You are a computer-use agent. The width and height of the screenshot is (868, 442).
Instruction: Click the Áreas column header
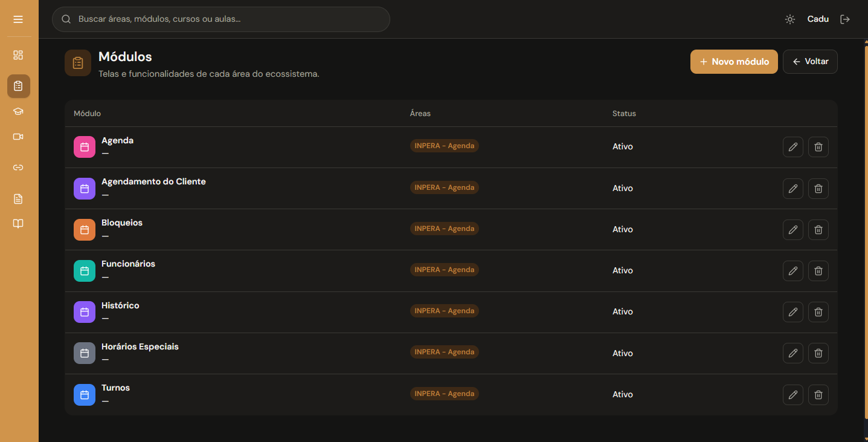[420, 114]
